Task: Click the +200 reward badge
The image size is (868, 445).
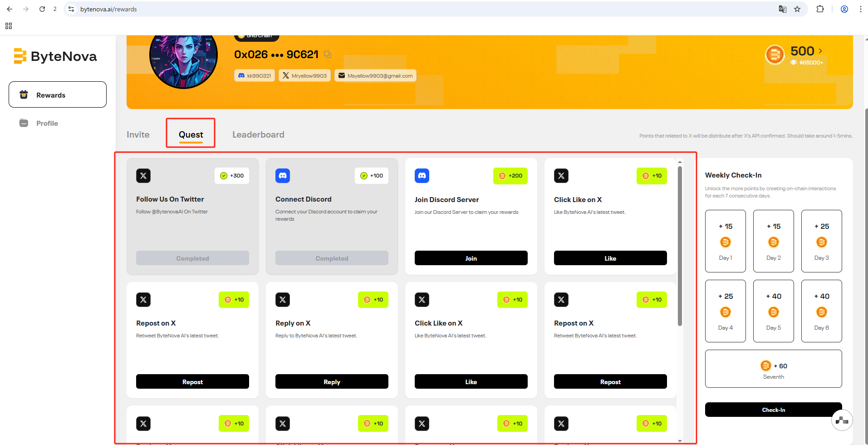Action: point(510,176)
